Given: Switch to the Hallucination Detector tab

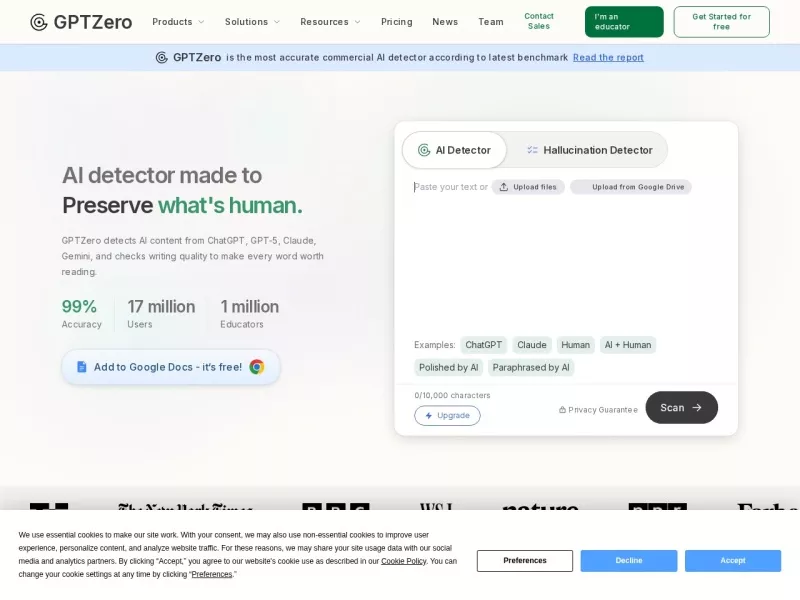Looking at the screenshot, I should tap(589, 150).
